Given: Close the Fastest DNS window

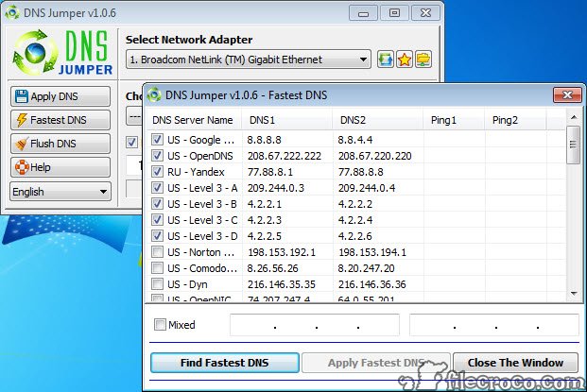Looking at the screenshot, I should [x=567, y=95].
